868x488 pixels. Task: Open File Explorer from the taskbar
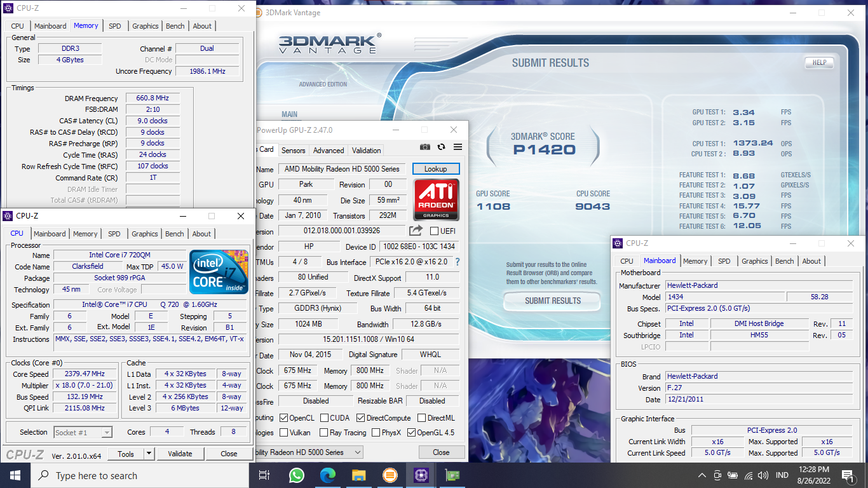click(358, 475)
